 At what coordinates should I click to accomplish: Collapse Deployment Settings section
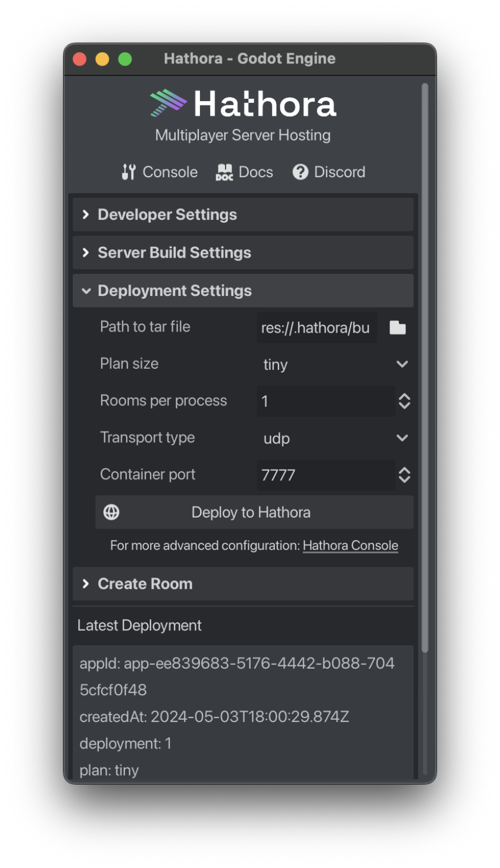[x=243, y=290]
